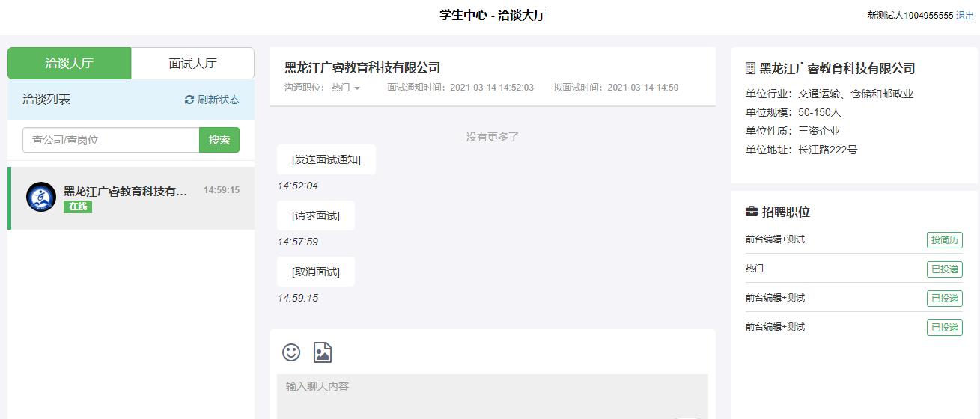The height and width of the screenshot is (419, 980).
Task: Click the building icon beside company name
Action: click(750, 68)
